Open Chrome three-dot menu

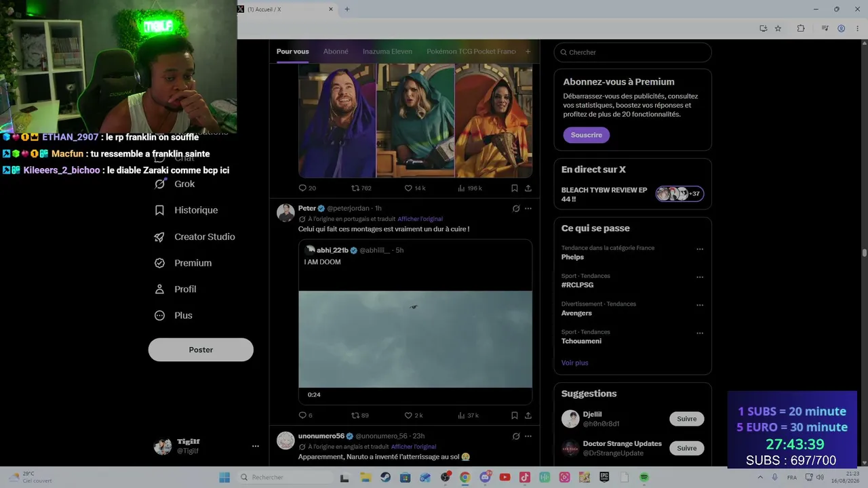[858, 28]
